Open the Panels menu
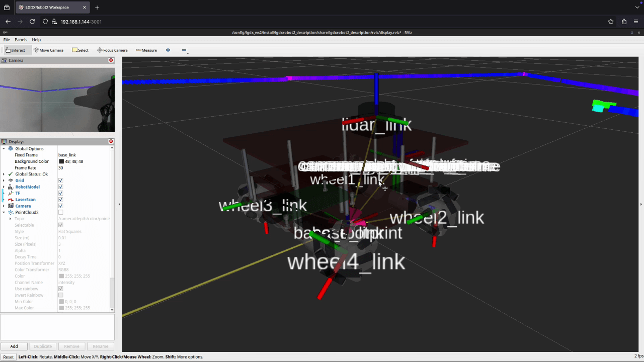This screenshot has width=644, height=362. click(x=21, y=40)
